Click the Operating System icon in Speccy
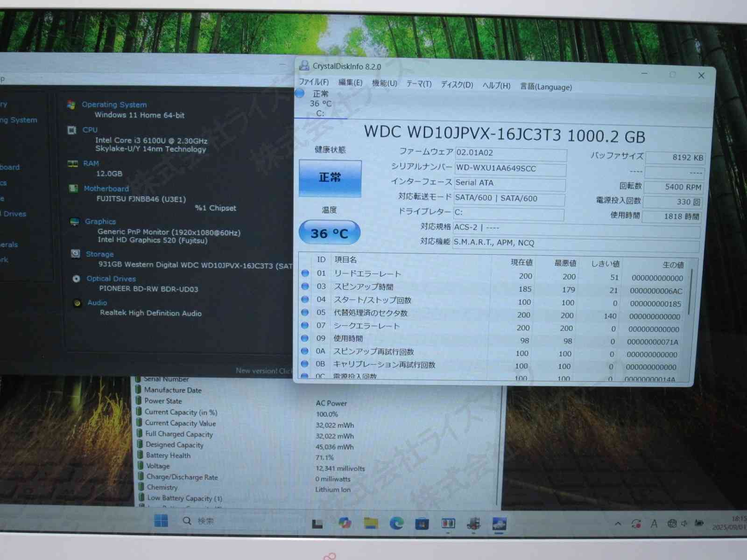This screenshot has height=560, width=747. pos(71,105)
